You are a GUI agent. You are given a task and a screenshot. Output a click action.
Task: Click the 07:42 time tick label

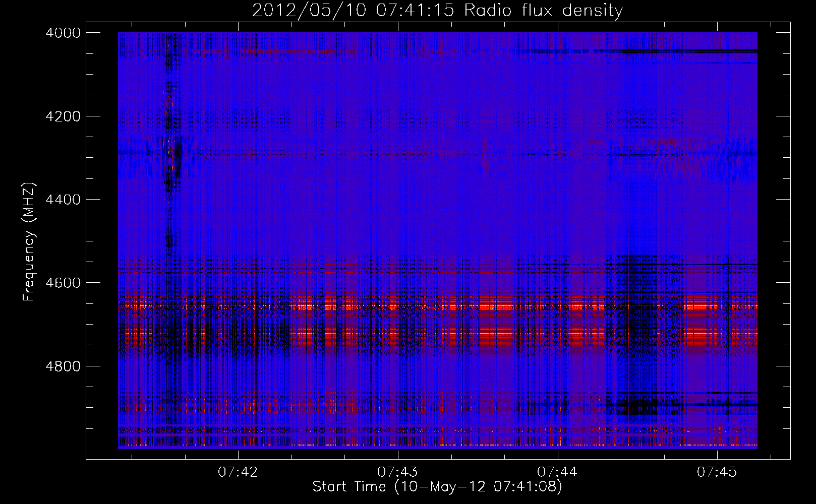tap(238, 472)
